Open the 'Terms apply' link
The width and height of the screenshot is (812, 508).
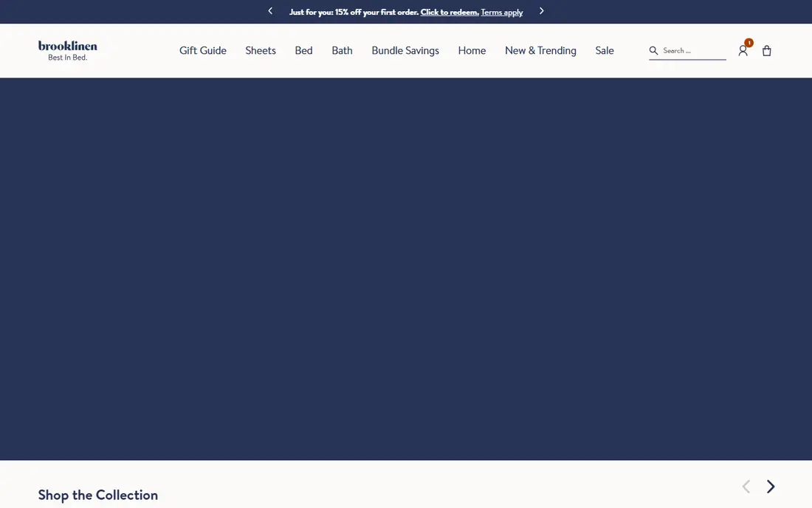(x=502, y=12)
